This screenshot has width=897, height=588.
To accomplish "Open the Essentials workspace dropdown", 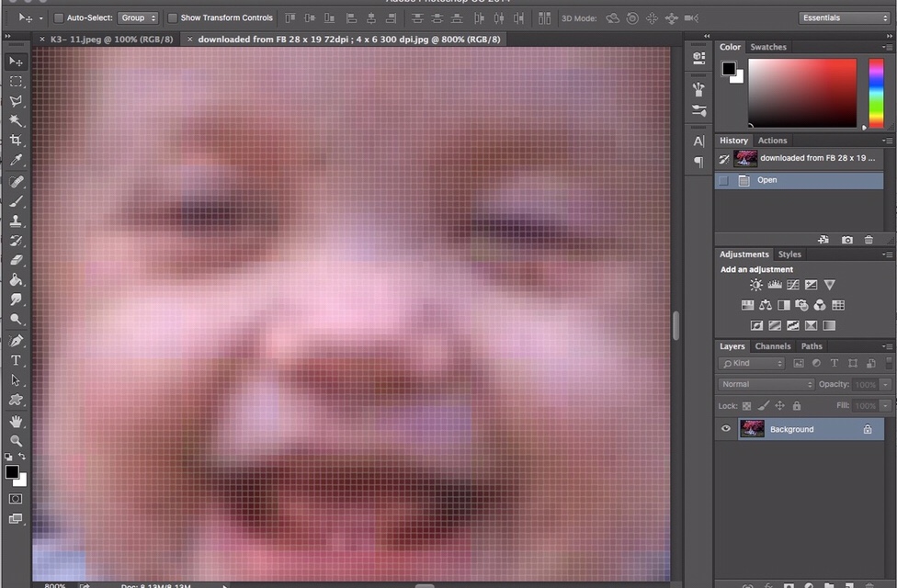I will 844,18.
